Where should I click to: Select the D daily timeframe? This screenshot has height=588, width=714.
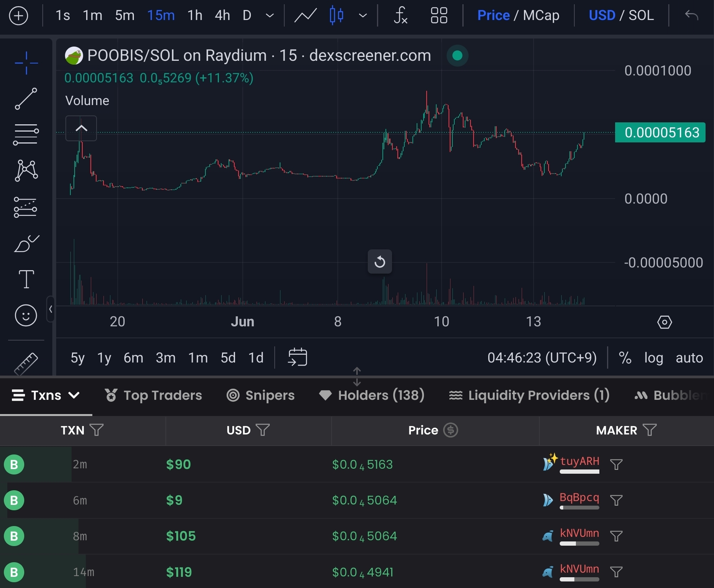click(247, 15)
